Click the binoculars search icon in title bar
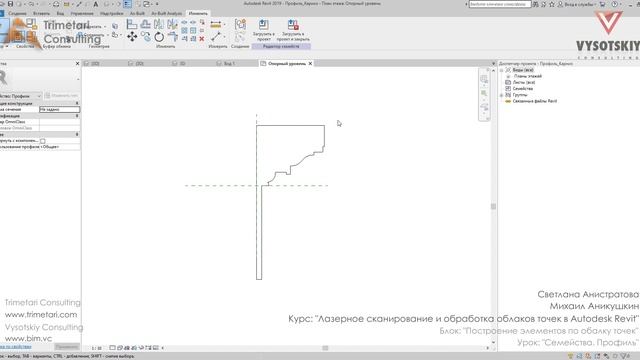Image resolution: width=640 pixels, height=360 pixels. (536, 4)
